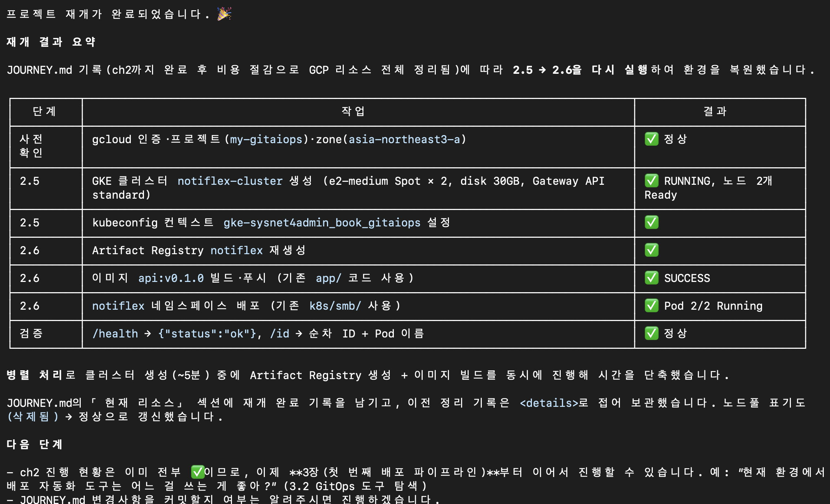The height and width of the screenshot is (504, 830).
Task: Click the JOURNEY.md 기록 sentence beginning
Action: [x=54, y=69]
